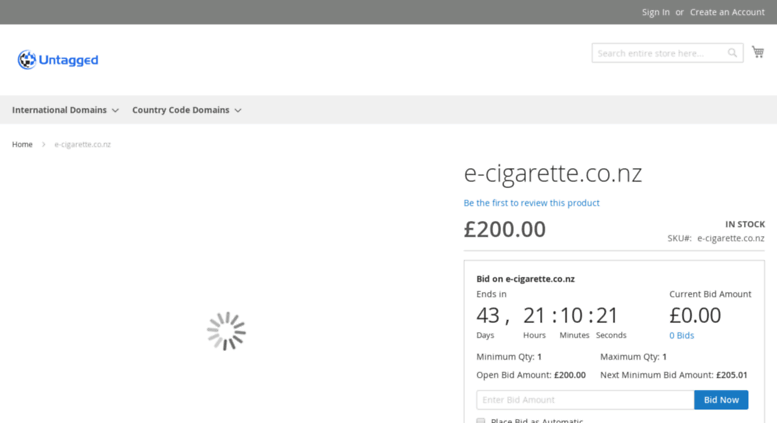Click the Bid Now button

pos(721,400)
